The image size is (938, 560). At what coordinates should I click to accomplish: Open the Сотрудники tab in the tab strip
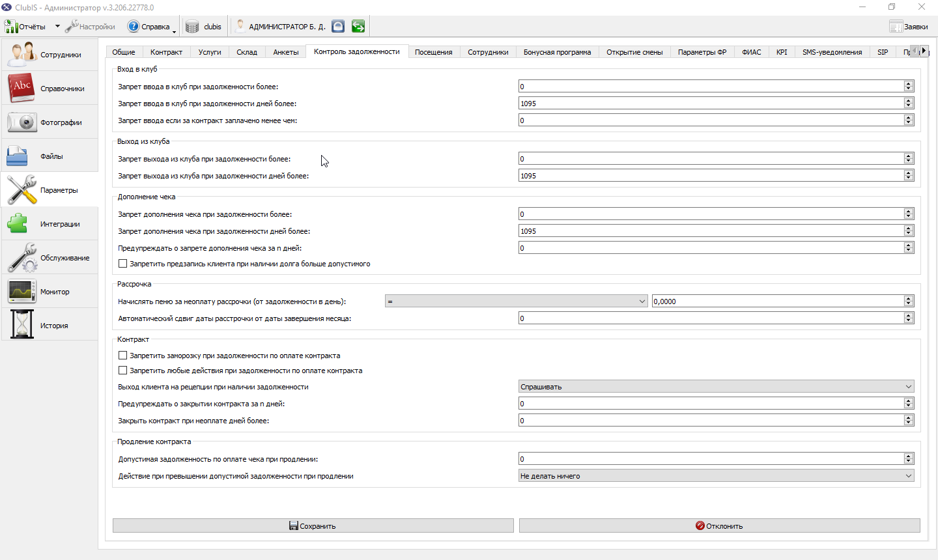click(488, 52)
